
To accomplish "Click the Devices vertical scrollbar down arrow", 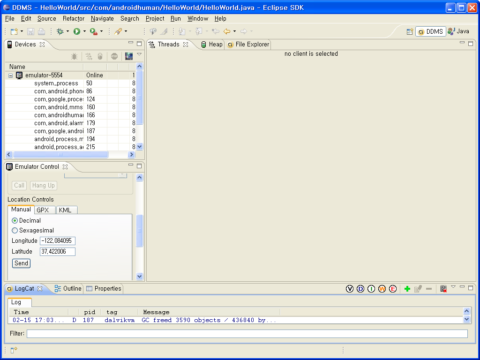I will tap(140, 147).
